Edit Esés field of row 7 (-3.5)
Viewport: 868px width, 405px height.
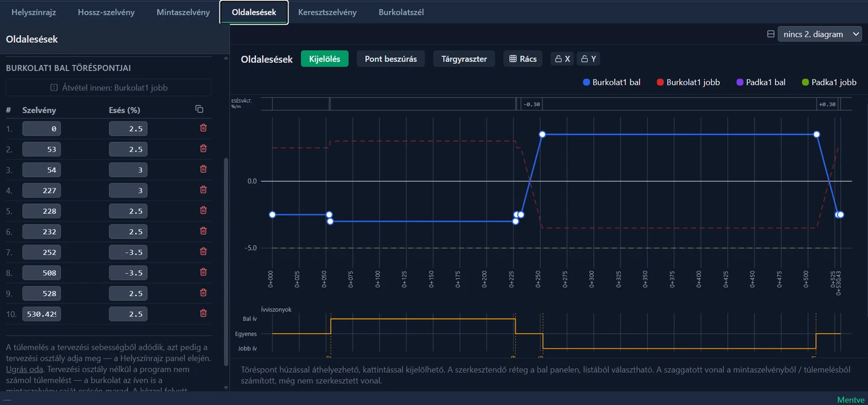pos(128,252)
